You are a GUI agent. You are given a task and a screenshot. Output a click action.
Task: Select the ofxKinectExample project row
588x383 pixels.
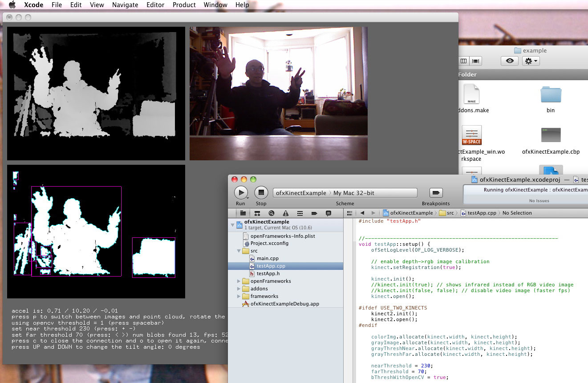coord(286,225)
